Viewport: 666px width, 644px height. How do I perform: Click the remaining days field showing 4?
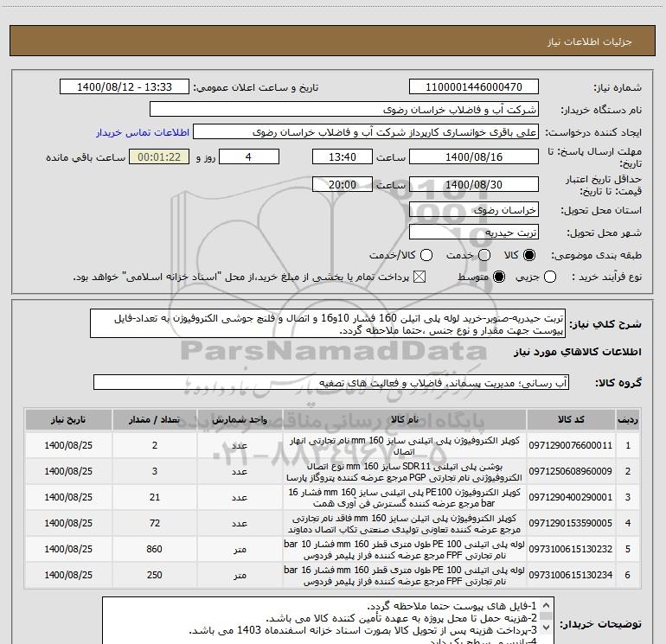click(248, 156)
